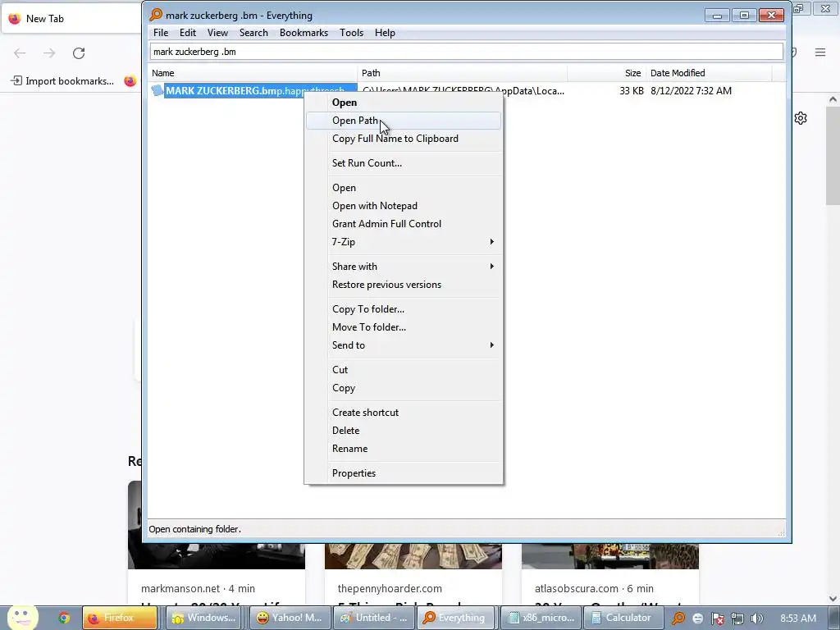Screen dimensions: 840x630
Task: Click the 8:53 AM taskbar clock
Action: [798, 619]
